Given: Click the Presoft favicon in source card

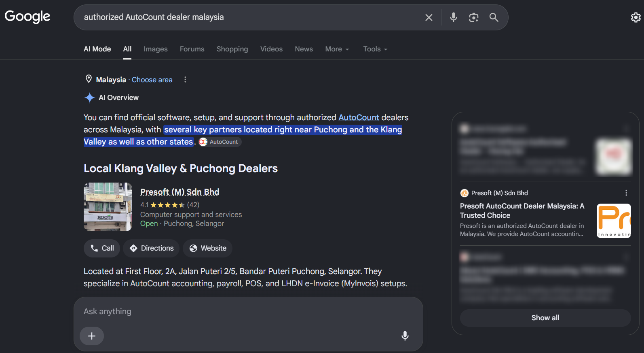Looking at the screenshot, I should click(465, 193).
